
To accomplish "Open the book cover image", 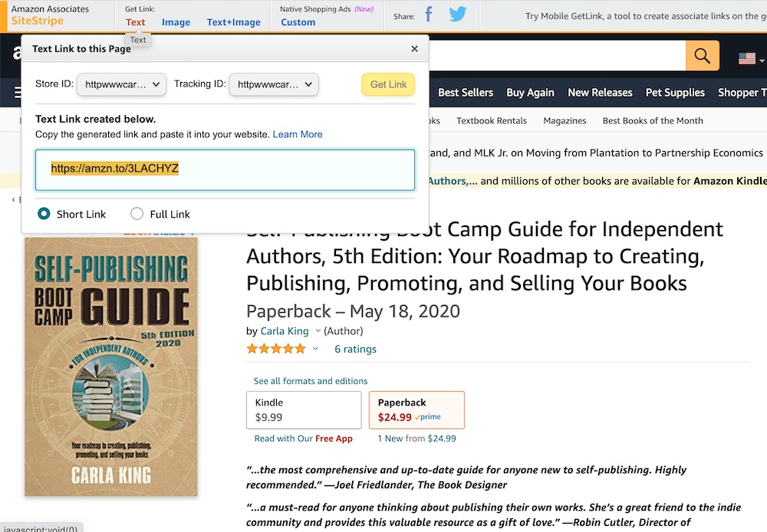I will point(111,366).
